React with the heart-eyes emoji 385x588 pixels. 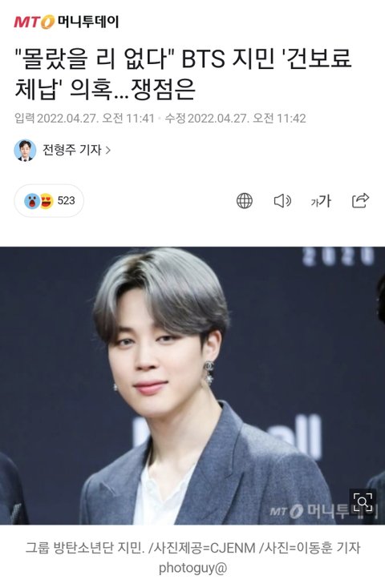tap(47, 201)
